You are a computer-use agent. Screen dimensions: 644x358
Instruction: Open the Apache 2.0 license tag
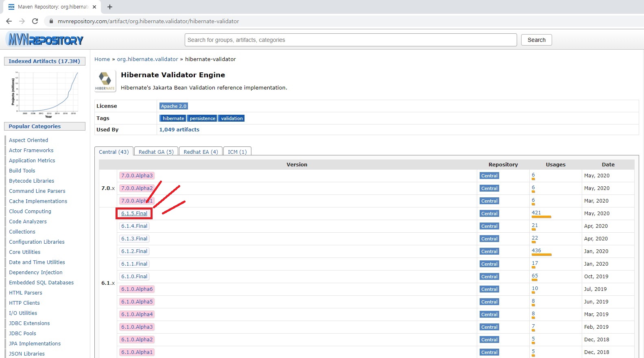click(174, 106)
